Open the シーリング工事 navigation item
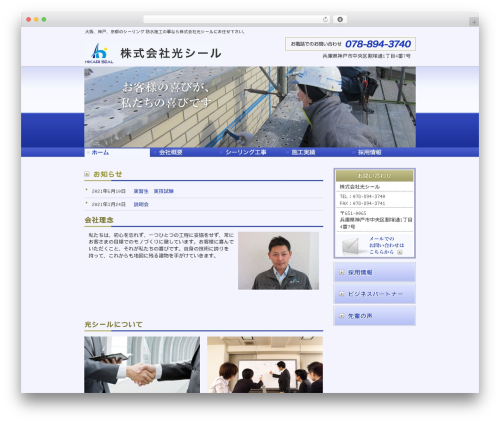Image resolution: width=500 pixels, height=423 pixels. pyautogui.click(x=246, y=153)
